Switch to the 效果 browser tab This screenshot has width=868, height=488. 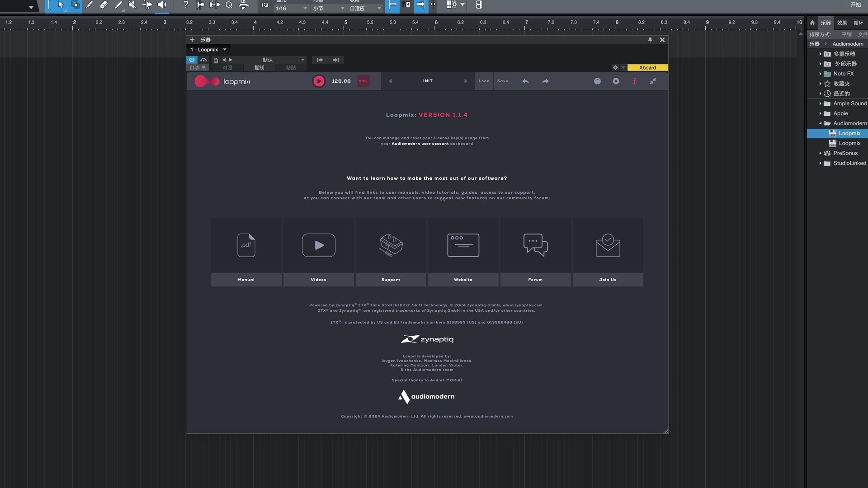click(842, 23)
